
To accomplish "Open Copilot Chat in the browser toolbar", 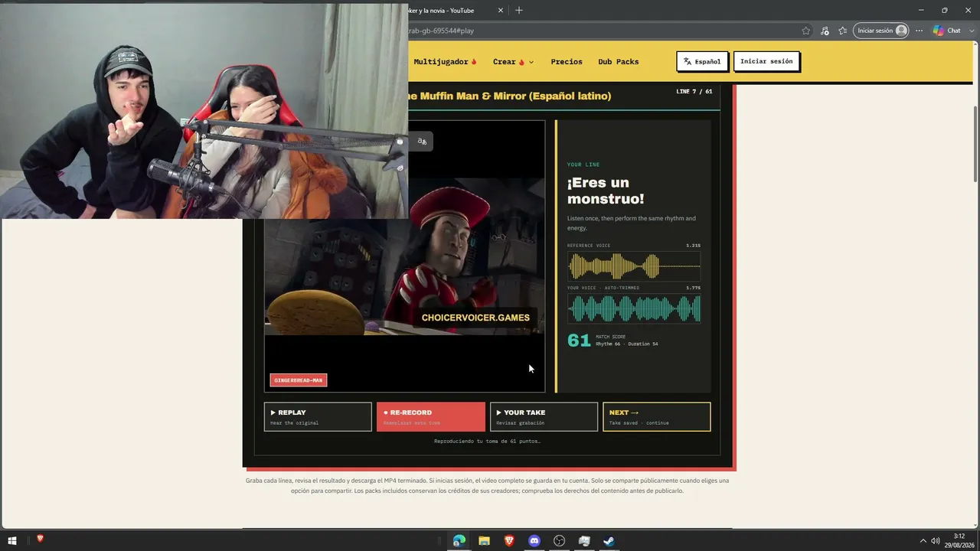I will coord(947,31).
